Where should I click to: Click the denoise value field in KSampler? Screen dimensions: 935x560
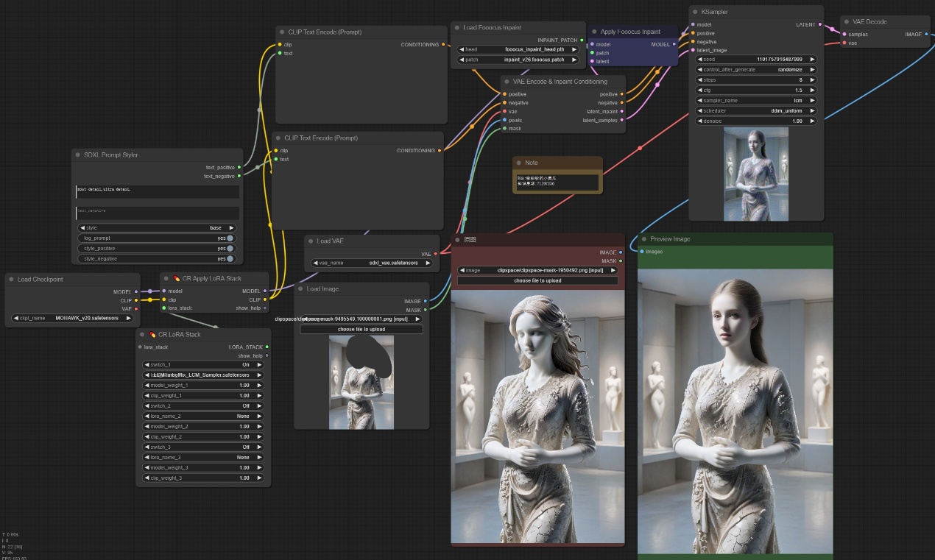(x=755, y=121)
